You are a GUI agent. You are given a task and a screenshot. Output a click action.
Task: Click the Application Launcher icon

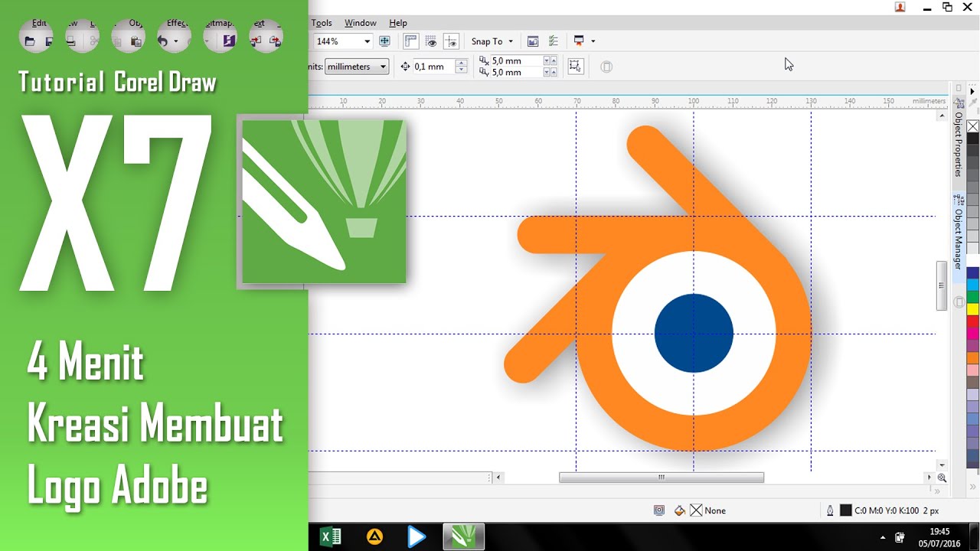coord(579,41)
